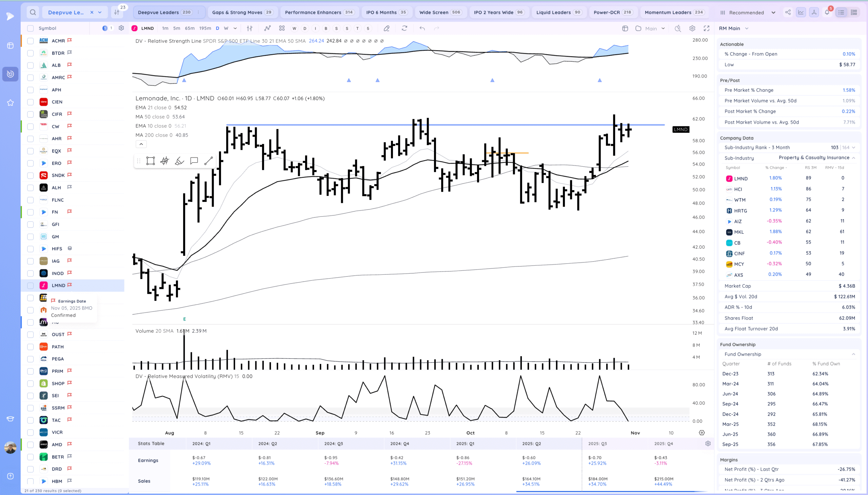Select the 65m timeframe button
The image size is (868, 495).
pos(190,28)
